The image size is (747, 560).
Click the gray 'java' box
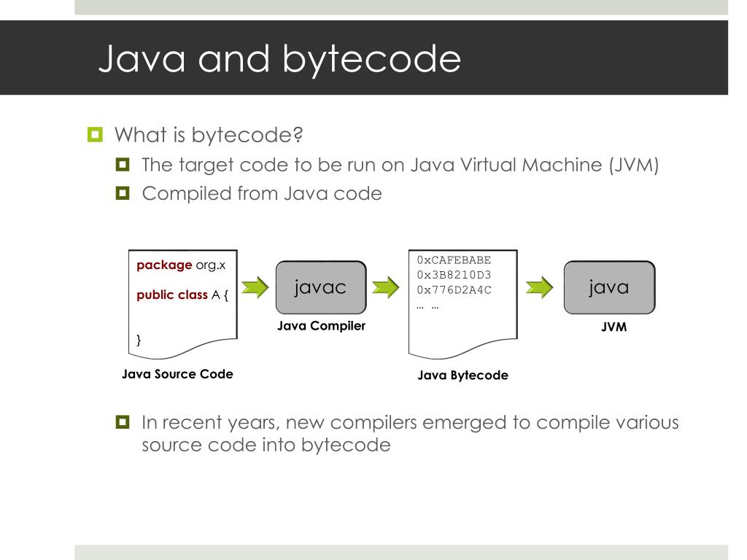pos(609,287)
